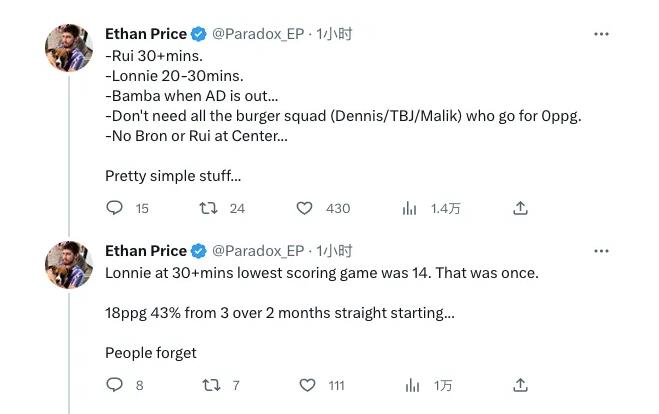659x414 pixels.
Task: Share the second tweet via upload icon
Action: [520, 385]
